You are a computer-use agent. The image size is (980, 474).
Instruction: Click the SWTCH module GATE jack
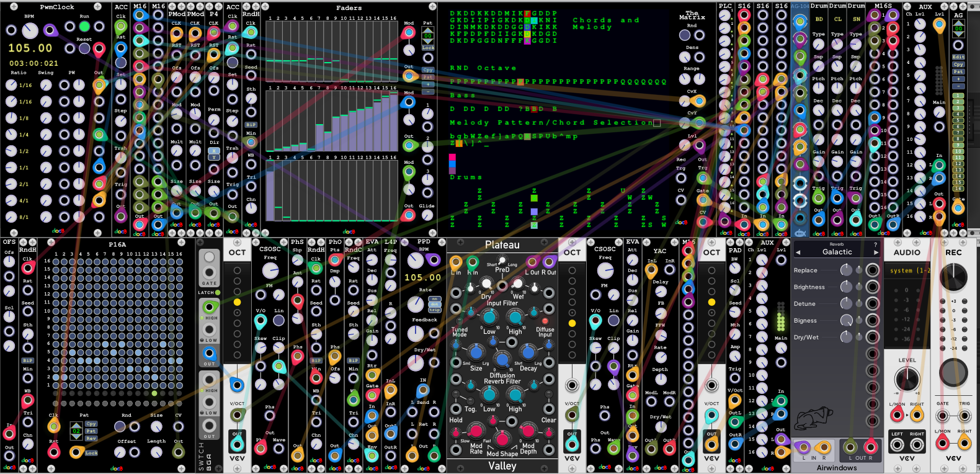click(210, 272)
